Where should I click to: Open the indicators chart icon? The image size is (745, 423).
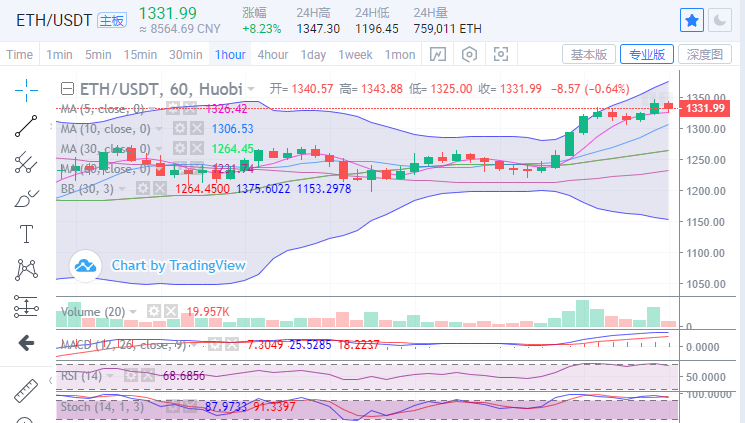[x=438, y=54]
